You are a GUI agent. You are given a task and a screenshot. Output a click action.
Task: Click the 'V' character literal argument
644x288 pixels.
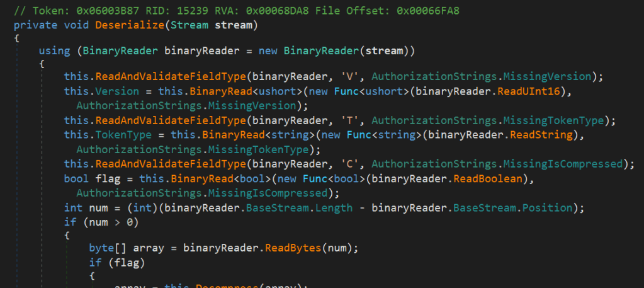350,76
